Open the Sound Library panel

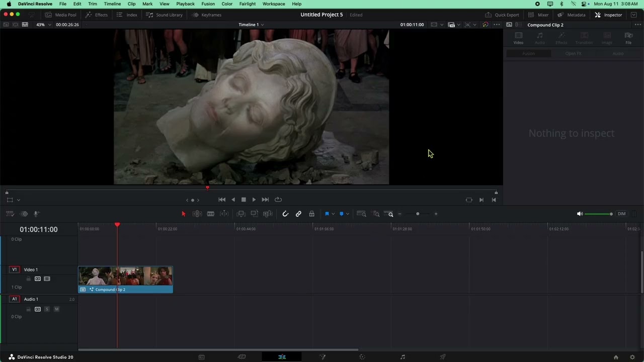coord(165,15)
